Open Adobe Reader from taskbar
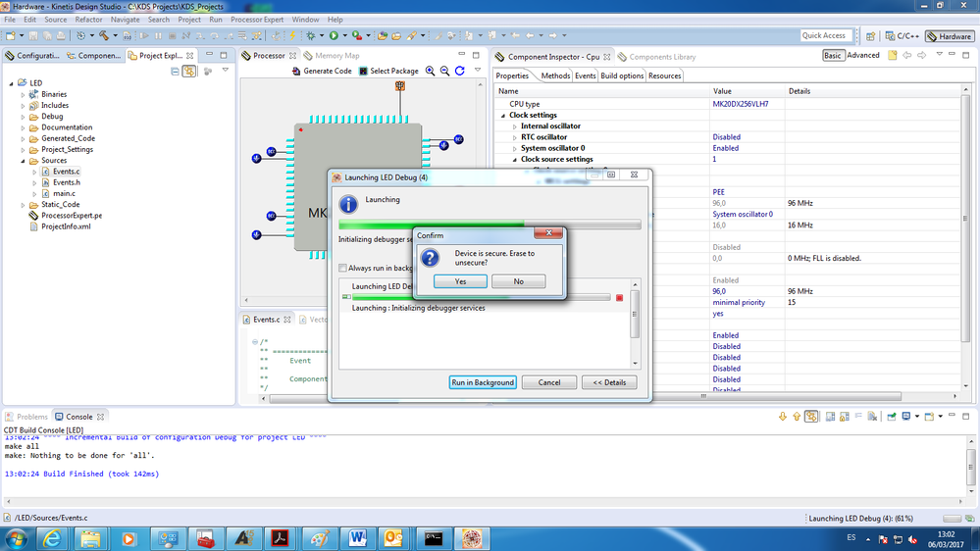Screen dimensions: 980x551 pyautogui.click(x=280, y=538)
